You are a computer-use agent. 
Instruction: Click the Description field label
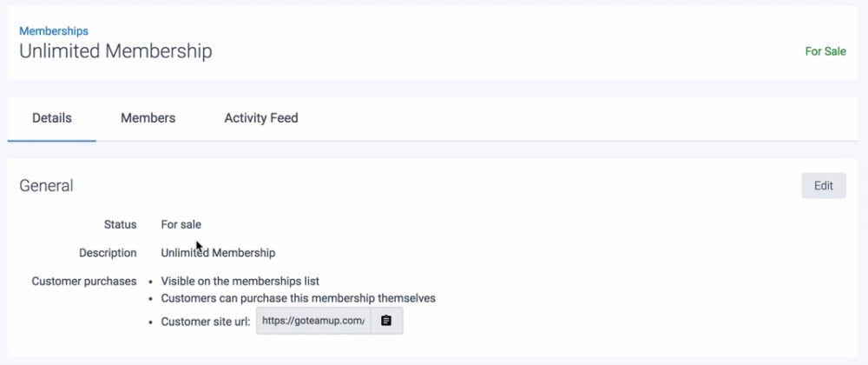click(x=108, y=253)
